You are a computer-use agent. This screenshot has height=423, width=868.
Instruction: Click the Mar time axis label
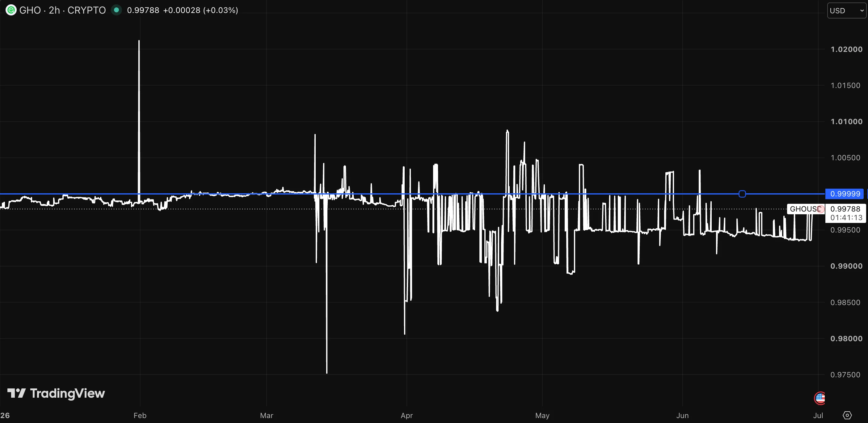tap(267, 415)
